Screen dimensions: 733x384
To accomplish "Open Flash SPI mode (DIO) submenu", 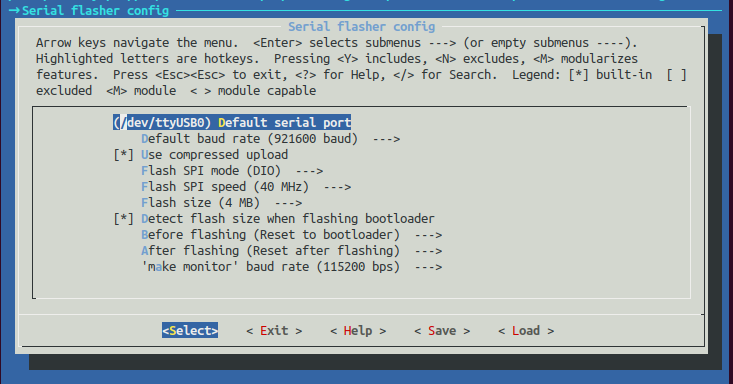I will tap(232, 171).
